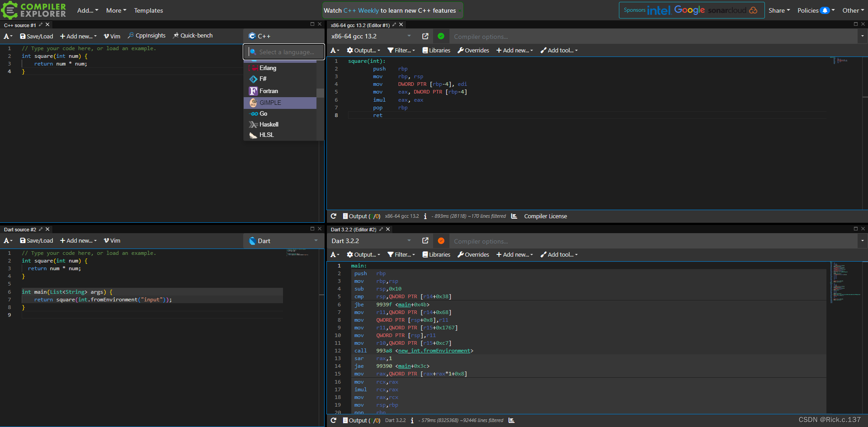Image resolution: width=868 pixels, height=427 pixels.
Task: Click the Compiler Explorer logo
Action: [34, 10]
